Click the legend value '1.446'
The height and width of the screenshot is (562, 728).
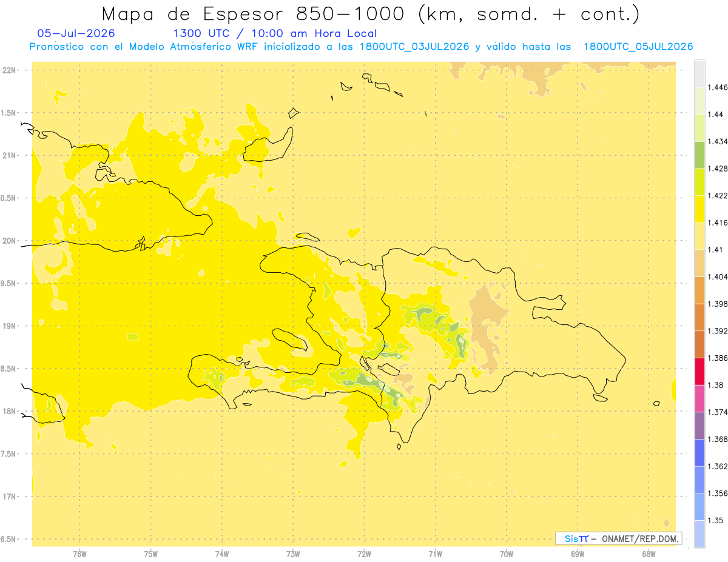click(718, 87)
